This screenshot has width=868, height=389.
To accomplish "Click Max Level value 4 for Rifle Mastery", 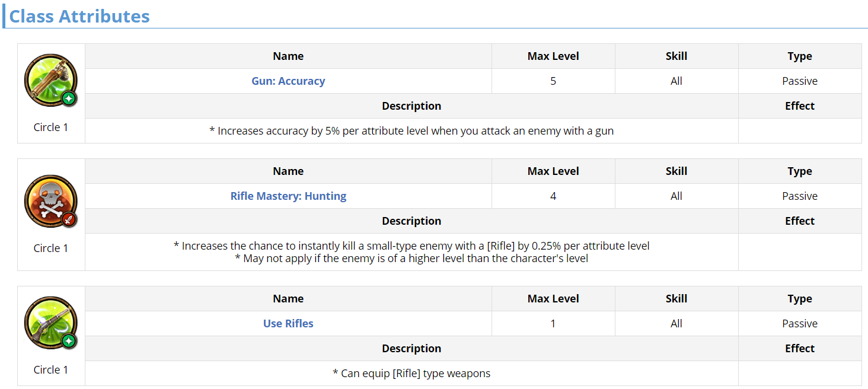I will coord(553,196).
